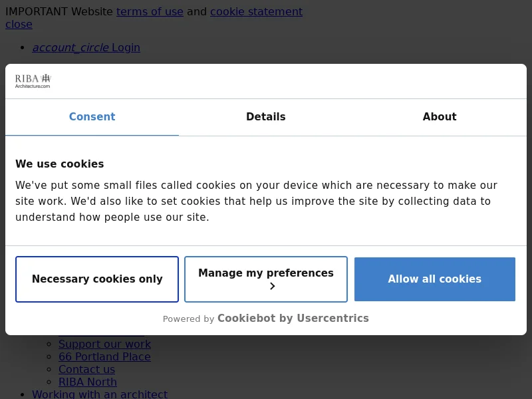
Task: Open the Contact us link
Action: [86, 370]
